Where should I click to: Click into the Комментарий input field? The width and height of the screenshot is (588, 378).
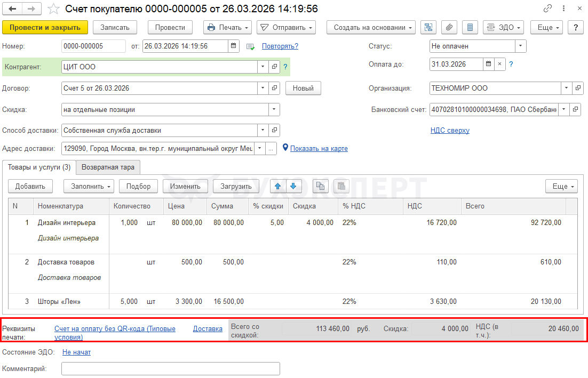[171, 369]
